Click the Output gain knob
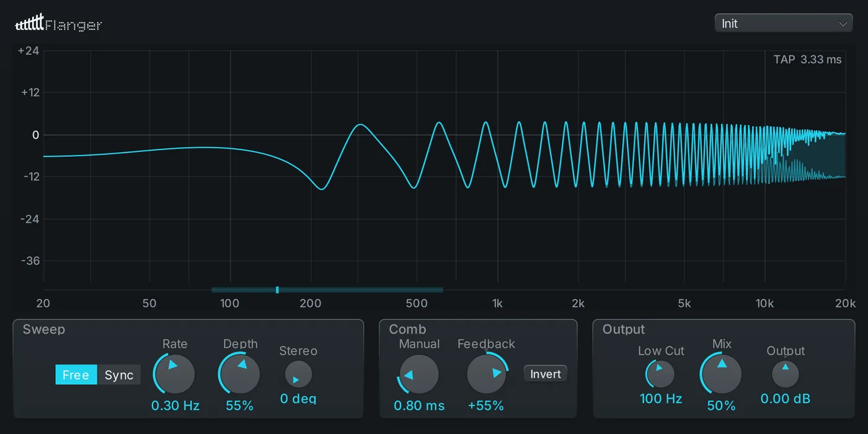The height and width of the screenshot is (434, 868). coord(786,374)
